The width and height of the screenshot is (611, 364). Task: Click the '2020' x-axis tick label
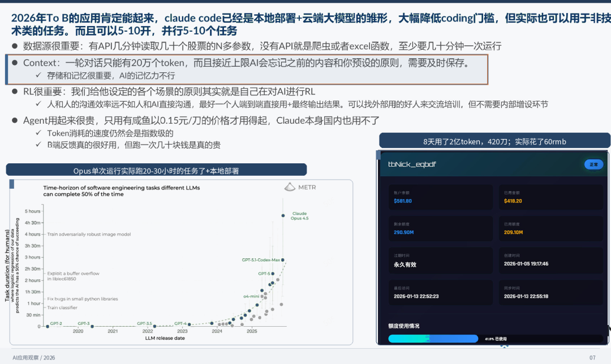78,331
